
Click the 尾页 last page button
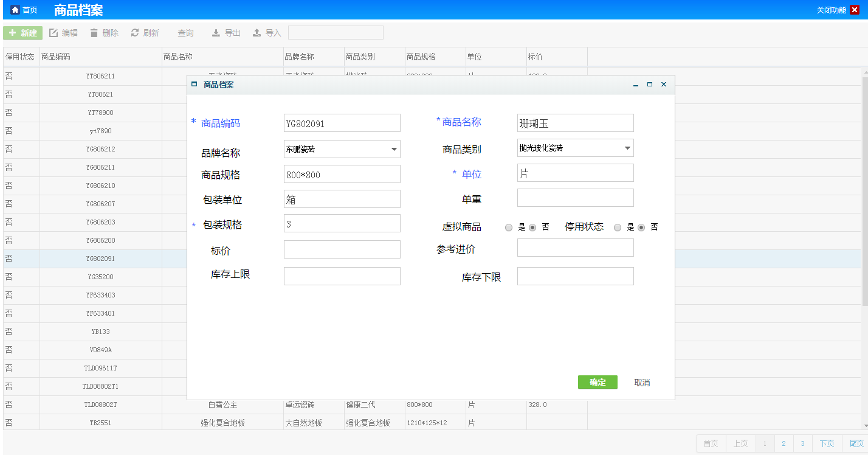[x=856, y=443]
